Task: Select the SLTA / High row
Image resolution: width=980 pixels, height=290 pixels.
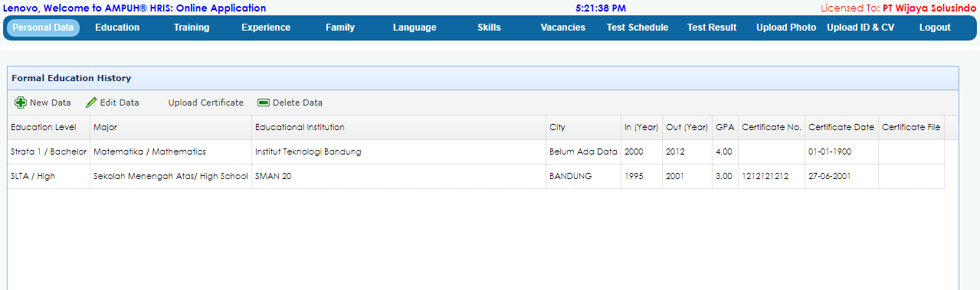Action: (x=476, y=176)
